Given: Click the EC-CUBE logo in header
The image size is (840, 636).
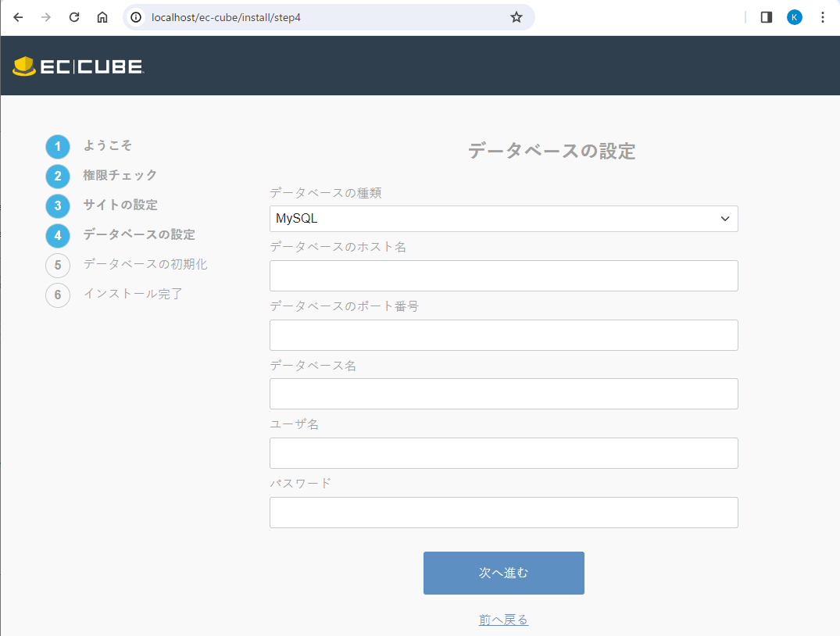Looking at the screenshot, I should point(78,66).
